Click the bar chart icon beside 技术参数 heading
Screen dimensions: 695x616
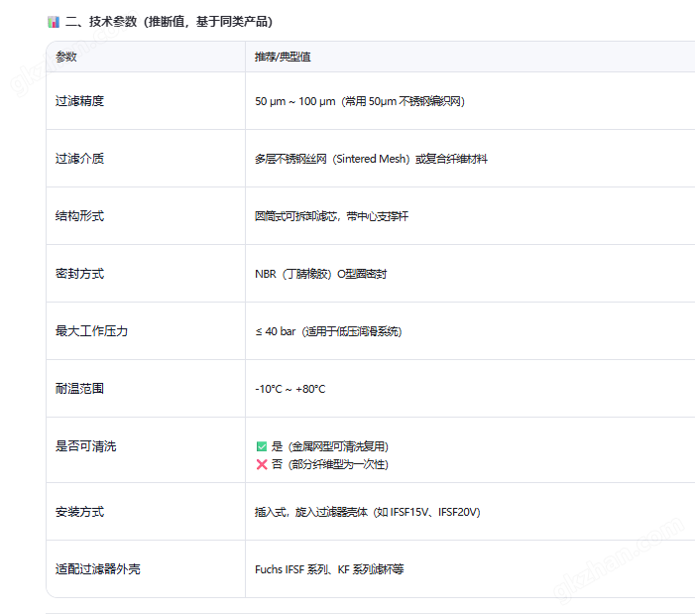tap(54, 22)
